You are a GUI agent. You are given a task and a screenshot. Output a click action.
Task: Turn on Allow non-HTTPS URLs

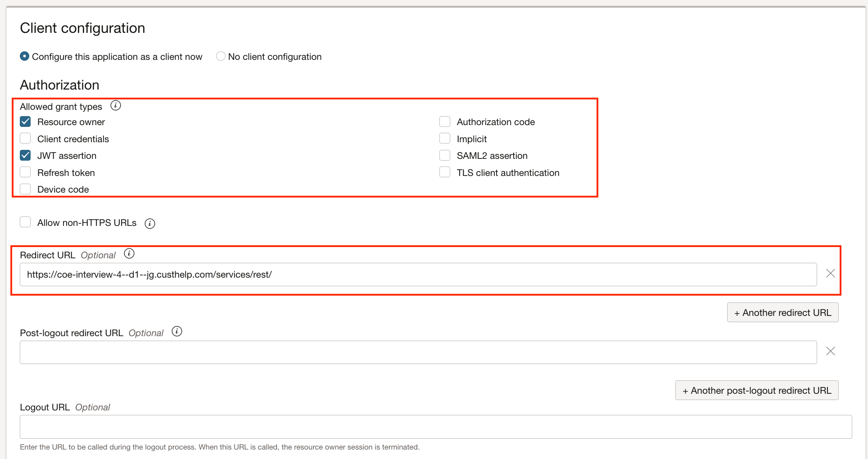[25, 221]
